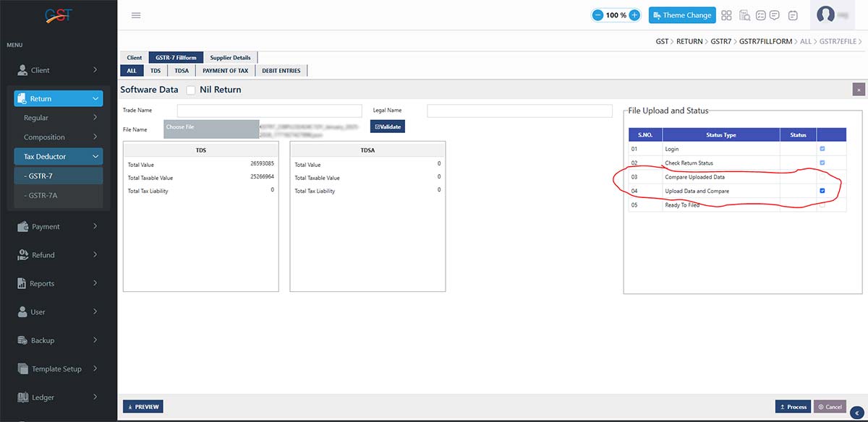Enable the Compare Uploaded Data checkbox
Image resolution: width=868 pixels, height=422 pixels.
click(822, 177)
